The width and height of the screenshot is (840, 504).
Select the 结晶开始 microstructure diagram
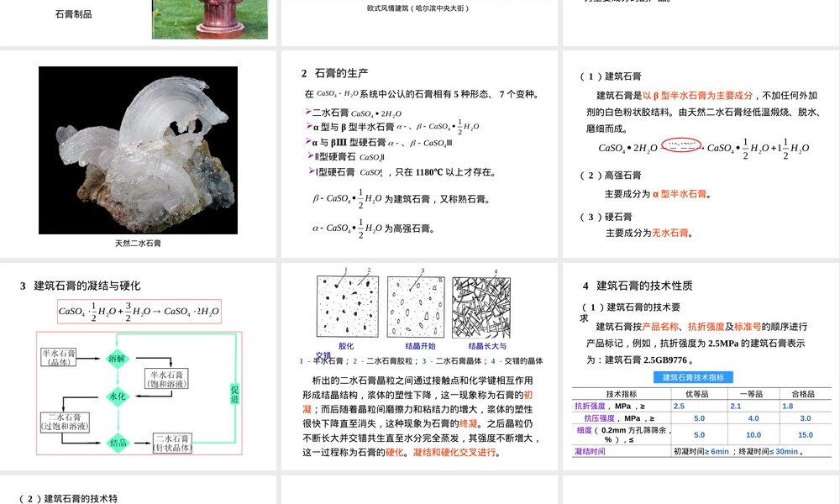(417, 307)
